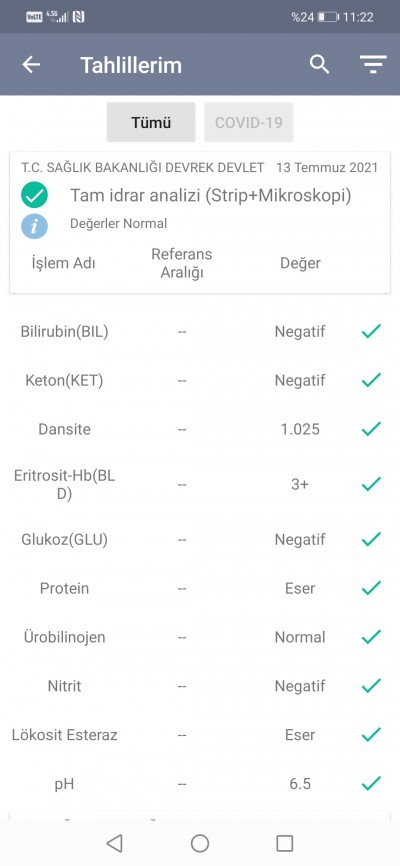Tap the blue info icon
Screen dimensions: 400x866
34,226
